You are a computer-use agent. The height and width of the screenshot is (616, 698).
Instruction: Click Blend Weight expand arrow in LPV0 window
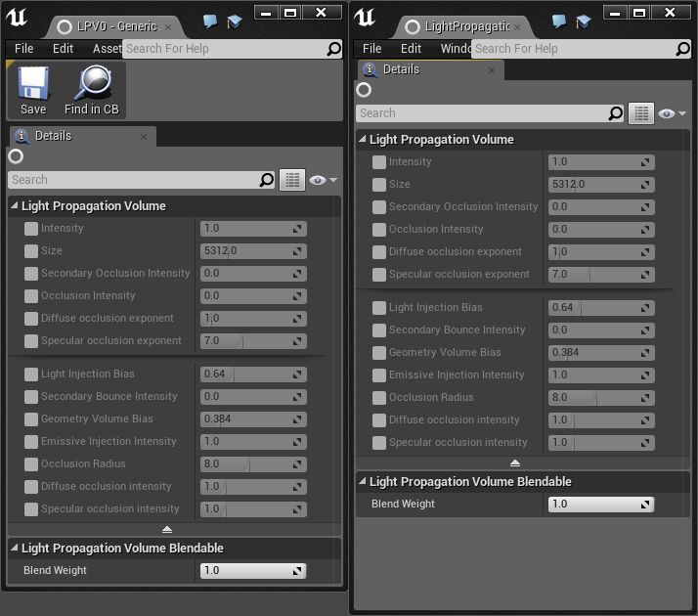297,571
